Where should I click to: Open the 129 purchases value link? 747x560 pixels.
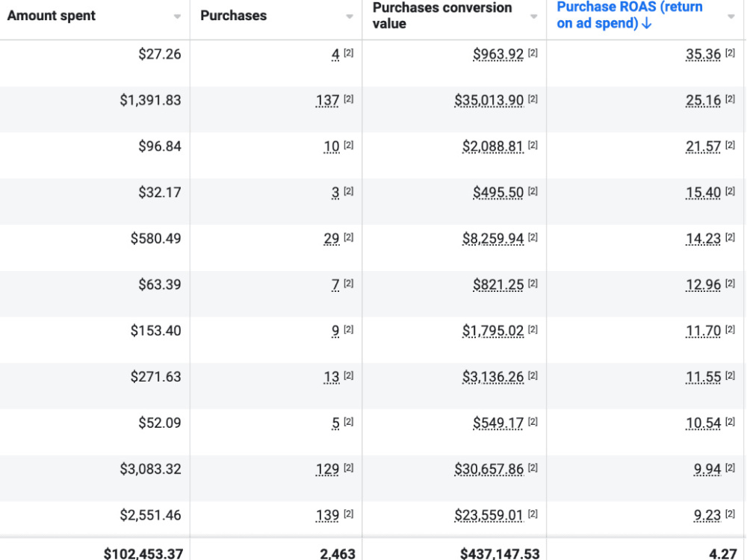[x=328, y=470]
